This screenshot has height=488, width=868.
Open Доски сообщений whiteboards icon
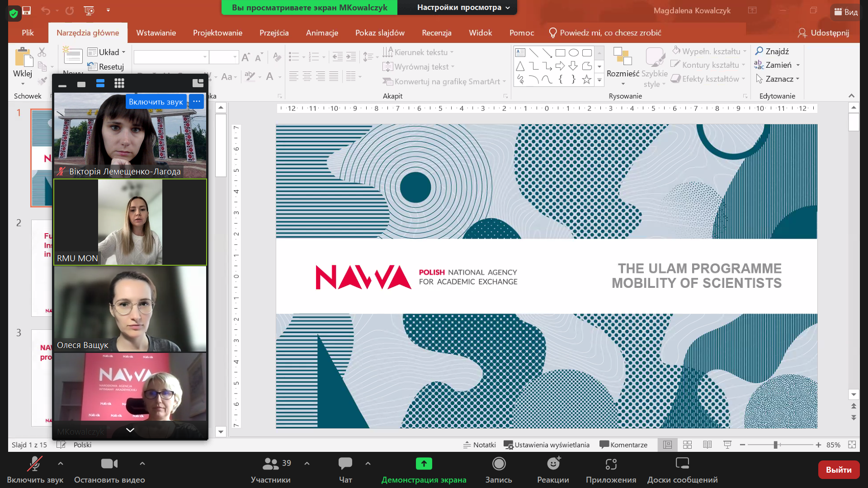[x=682, y=464]
